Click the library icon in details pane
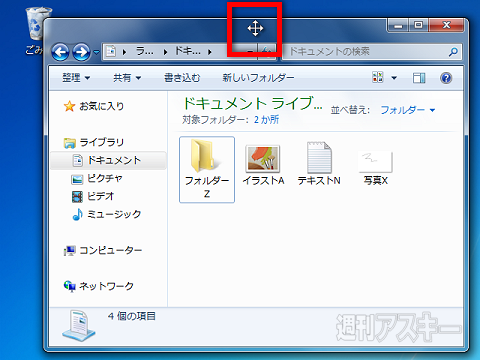 coord(79,326)
